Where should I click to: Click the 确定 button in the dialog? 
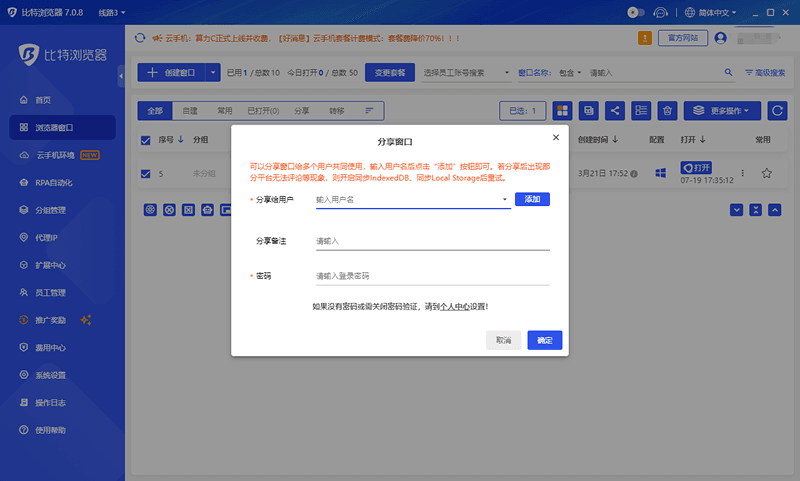click(544, 340)
